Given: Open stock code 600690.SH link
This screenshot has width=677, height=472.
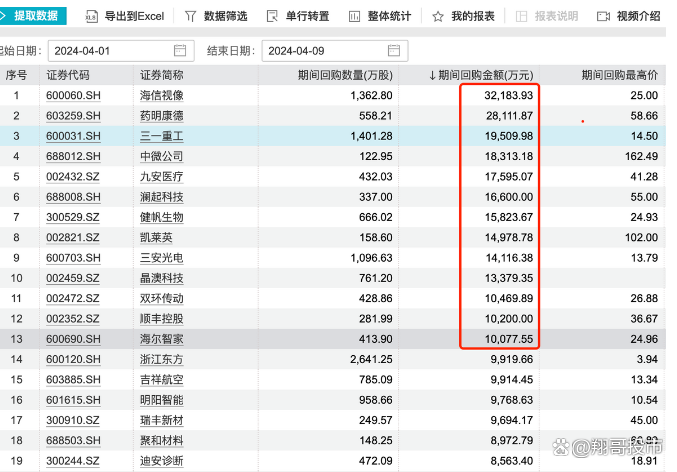Looking at the screenshot, I should coord(73,339).
